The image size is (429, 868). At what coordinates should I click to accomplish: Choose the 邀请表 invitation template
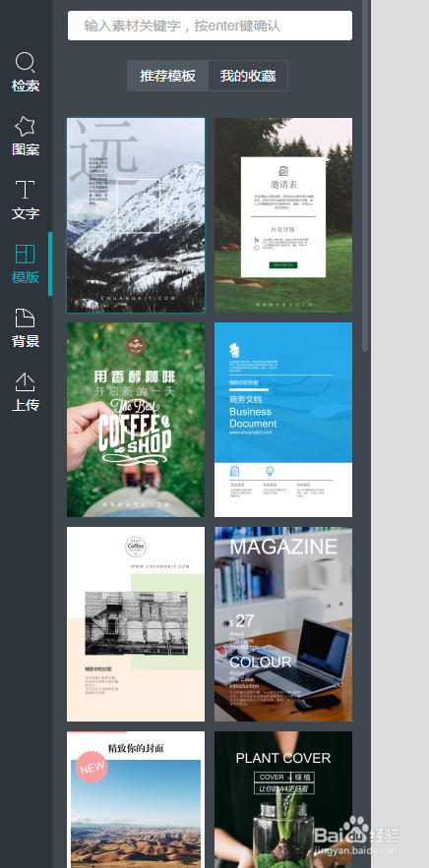click(283, 215)
